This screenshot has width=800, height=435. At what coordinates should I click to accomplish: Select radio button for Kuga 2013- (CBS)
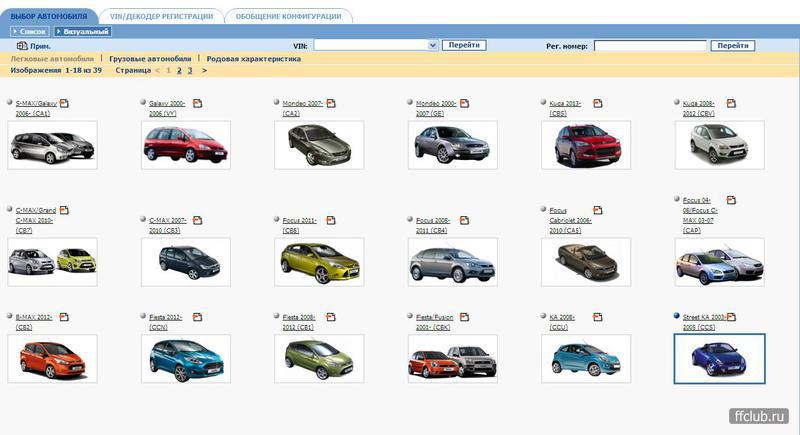543,102
